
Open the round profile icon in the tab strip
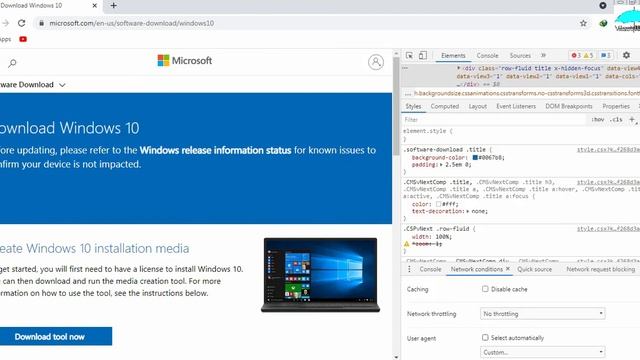point(602,5)
